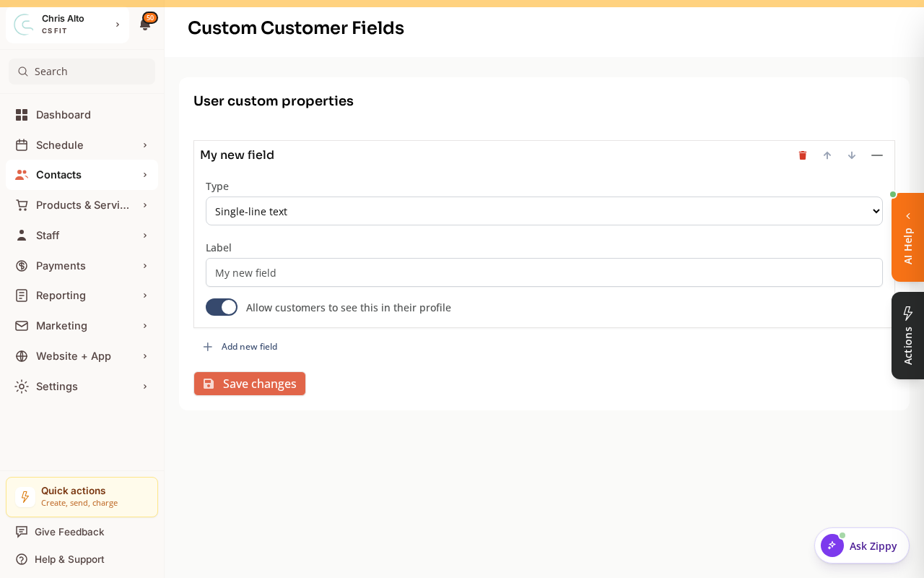924x578 pixels.
Task: Click the Dashboard grid icon
Action: coord(22,115)
